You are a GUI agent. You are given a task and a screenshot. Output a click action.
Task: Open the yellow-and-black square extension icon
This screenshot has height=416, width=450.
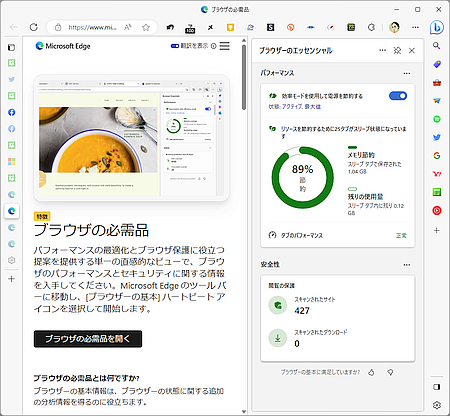tap(351, 27)
